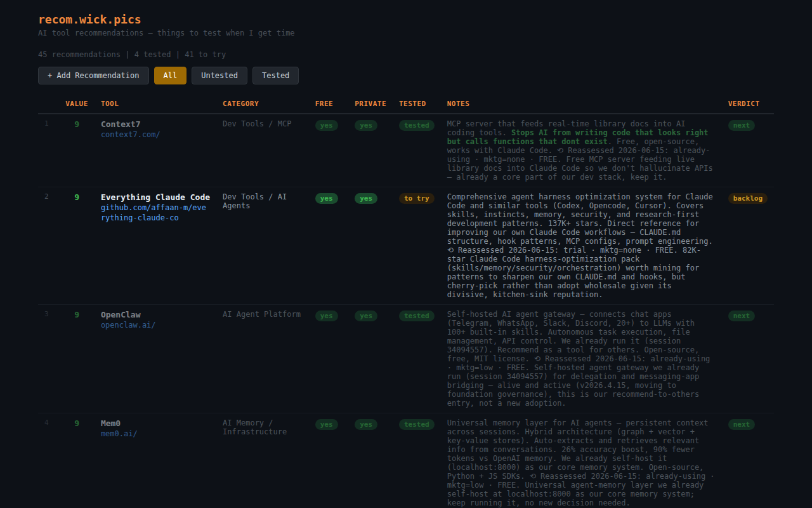812x508 pixels.
Task: Click the free yes badge for Context7
Action: (327, 126)
